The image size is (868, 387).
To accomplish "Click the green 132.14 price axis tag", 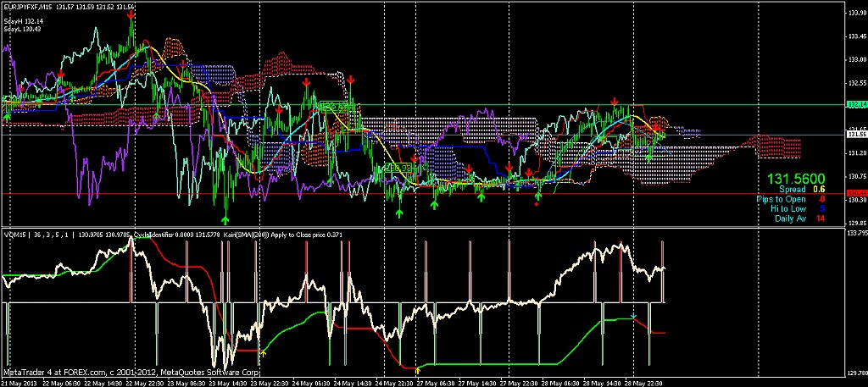I will coord(855,104).
